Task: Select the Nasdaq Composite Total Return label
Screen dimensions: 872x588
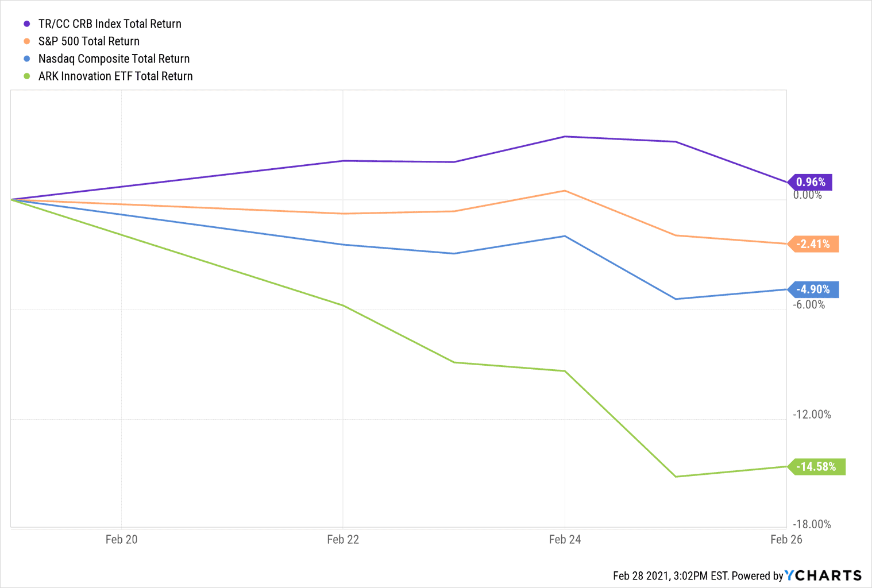Action: coord(114,59)
